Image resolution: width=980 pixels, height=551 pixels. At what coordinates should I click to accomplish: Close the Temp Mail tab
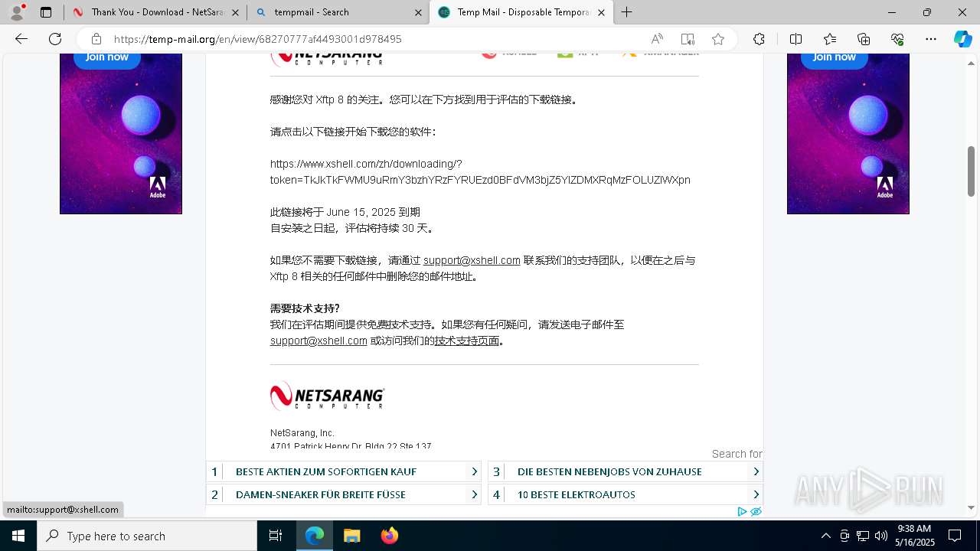click(601, 12)
